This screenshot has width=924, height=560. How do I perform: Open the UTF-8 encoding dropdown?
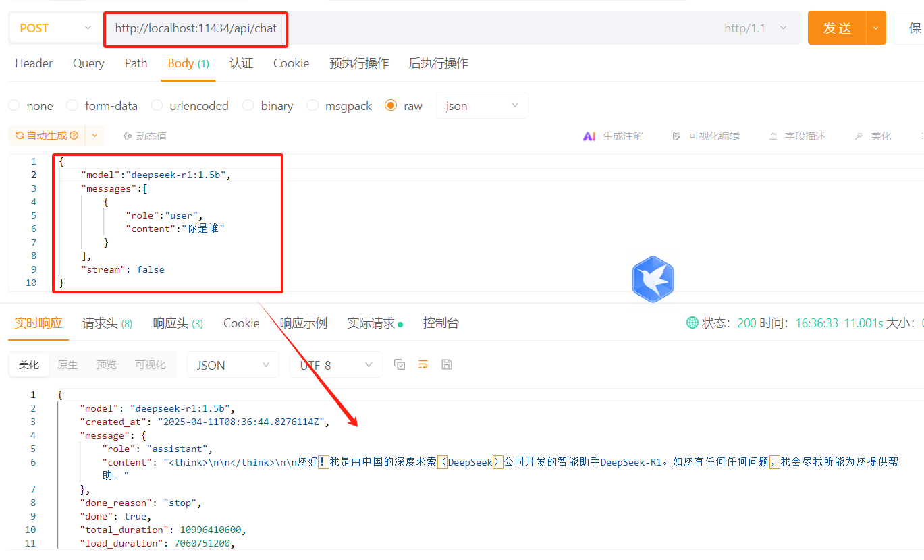336,364
